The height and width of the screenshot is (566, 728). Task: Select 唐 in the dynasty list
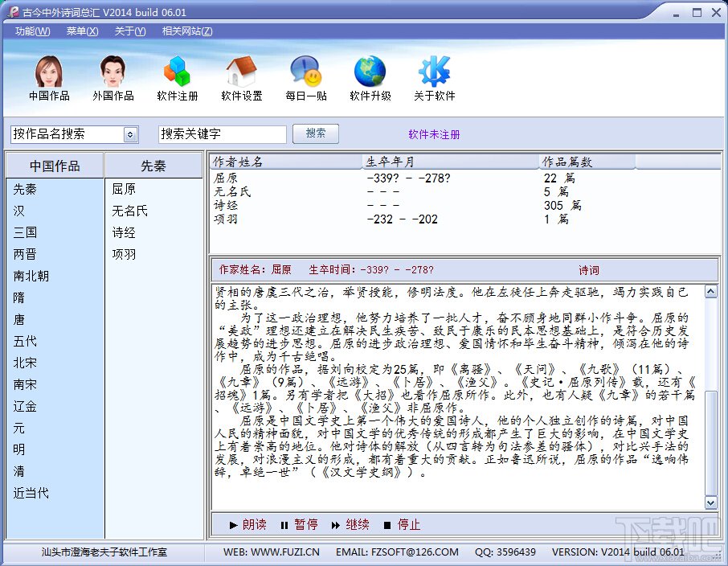click(x=19, y=320)
